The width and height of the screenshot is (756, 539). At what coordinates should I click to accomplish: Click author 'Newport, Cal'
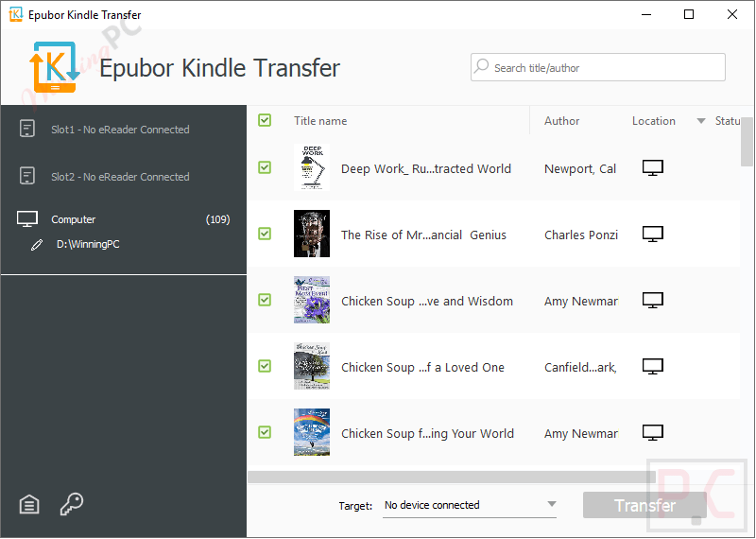580,169
